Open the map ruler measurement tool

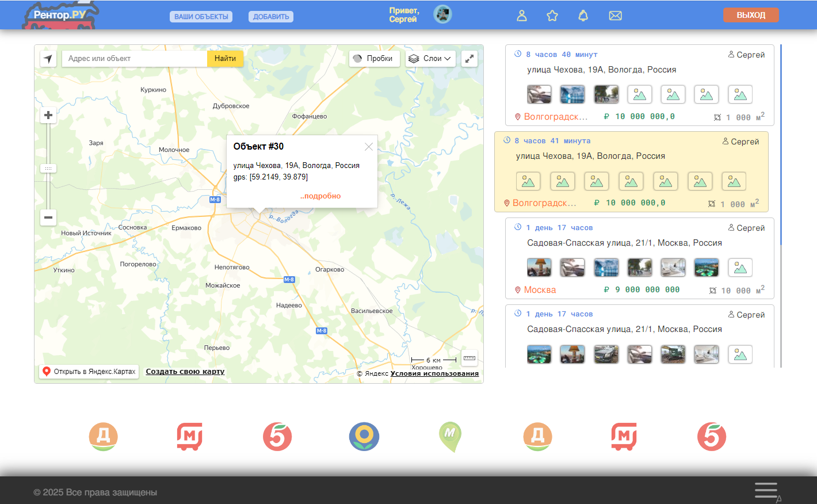[x=469, y=358]
